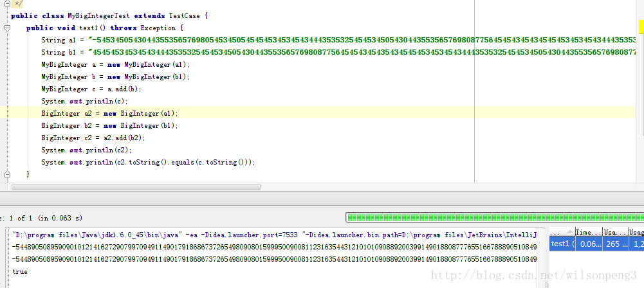The width and height of the screenshot is (644, 288).
Task: Sort by the 'Usa...' column header
Action: pyautogui.click(x=615, y=232)
